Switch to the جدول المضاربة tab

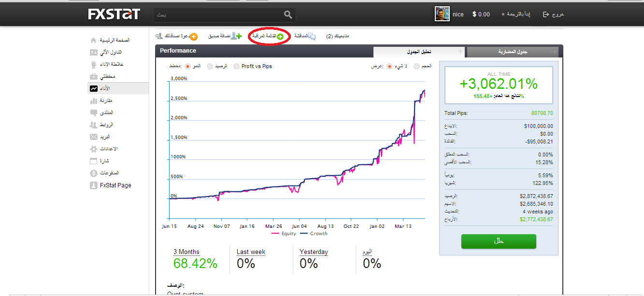512,52
